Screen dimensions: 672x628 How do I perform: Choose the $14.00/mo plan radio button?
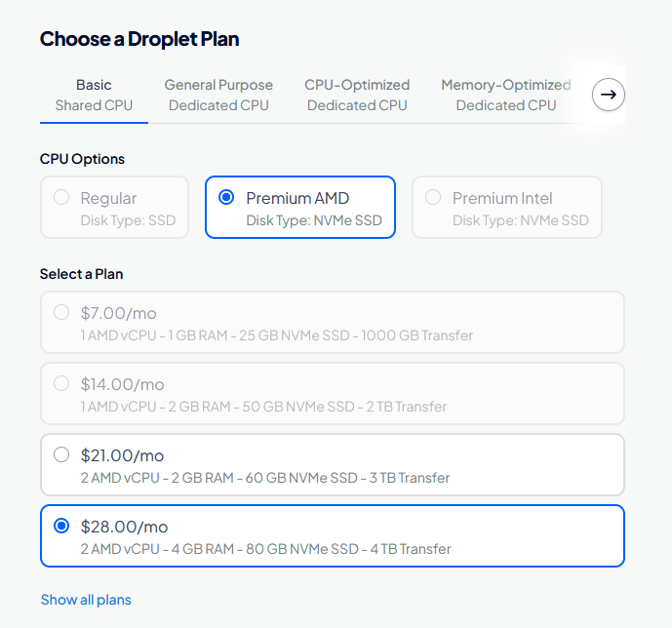[61, 383]
